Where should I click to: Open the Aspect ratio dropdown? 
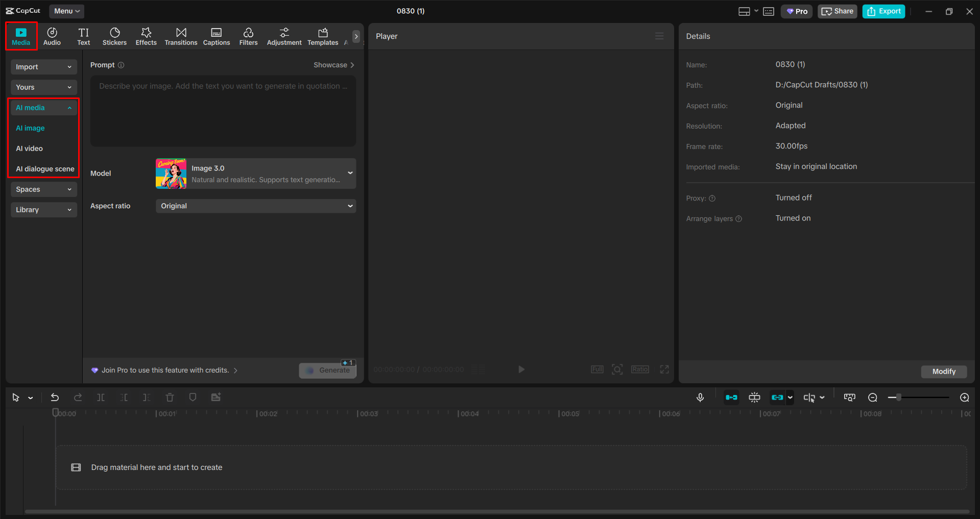(255, 206)
